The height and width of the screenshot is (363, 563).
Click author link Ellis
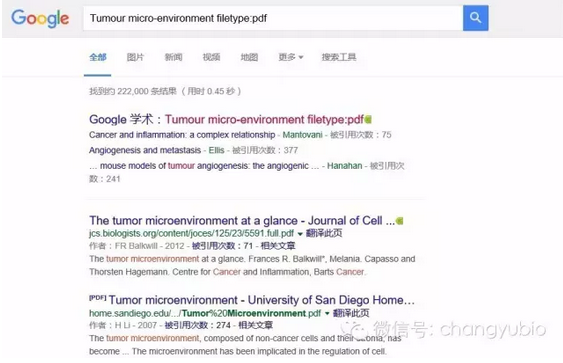(217, 150)
